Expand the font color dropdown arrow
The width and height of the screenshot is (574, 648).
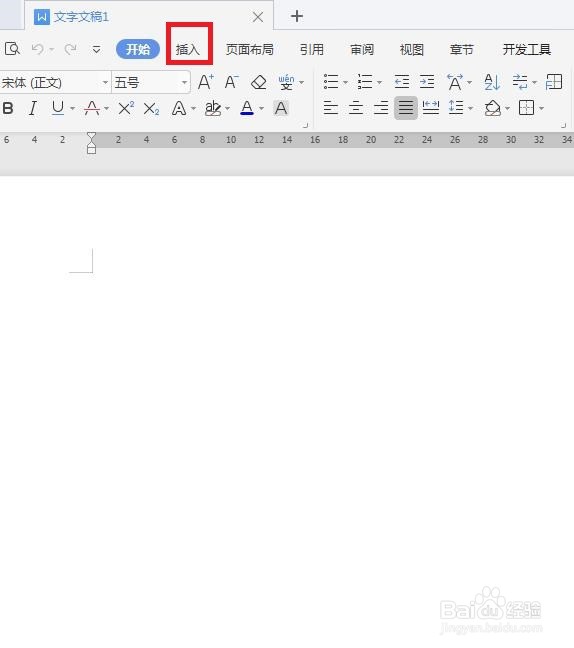tap(261, 109)
